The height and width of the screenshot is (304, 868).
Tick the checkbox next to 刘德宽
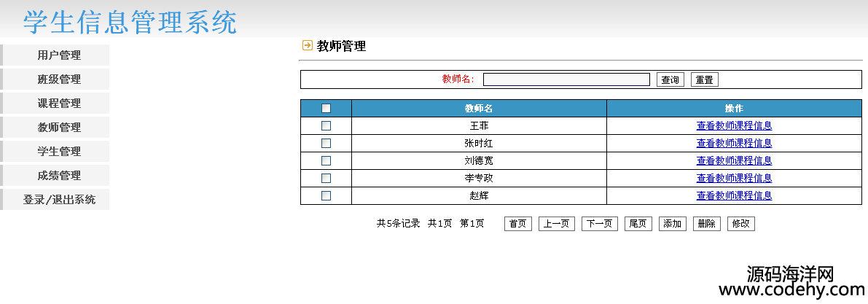click(326, 160)
